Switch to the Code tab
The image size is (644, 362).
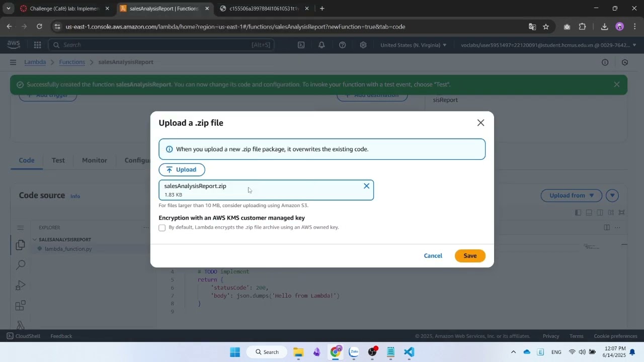point(27,160)
